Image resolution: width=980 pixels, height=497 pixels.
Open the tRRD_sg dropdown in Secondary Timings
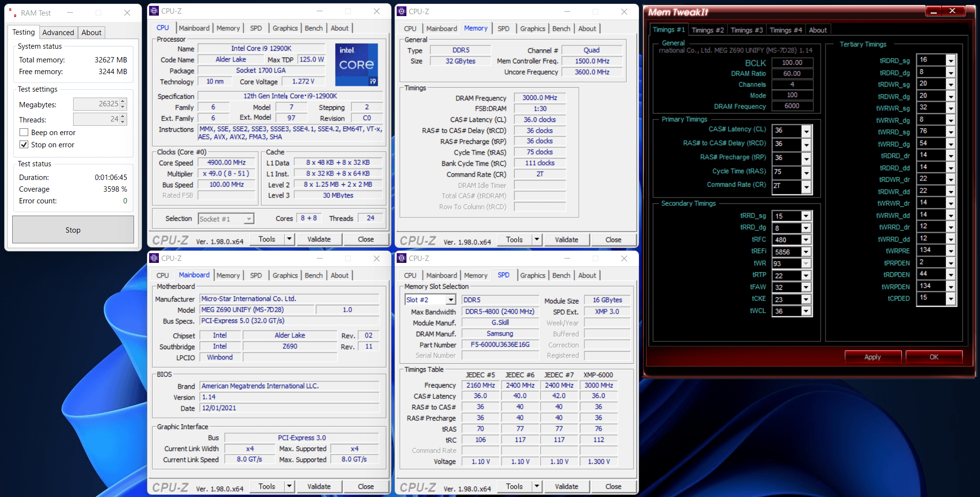tap(806, 216)
